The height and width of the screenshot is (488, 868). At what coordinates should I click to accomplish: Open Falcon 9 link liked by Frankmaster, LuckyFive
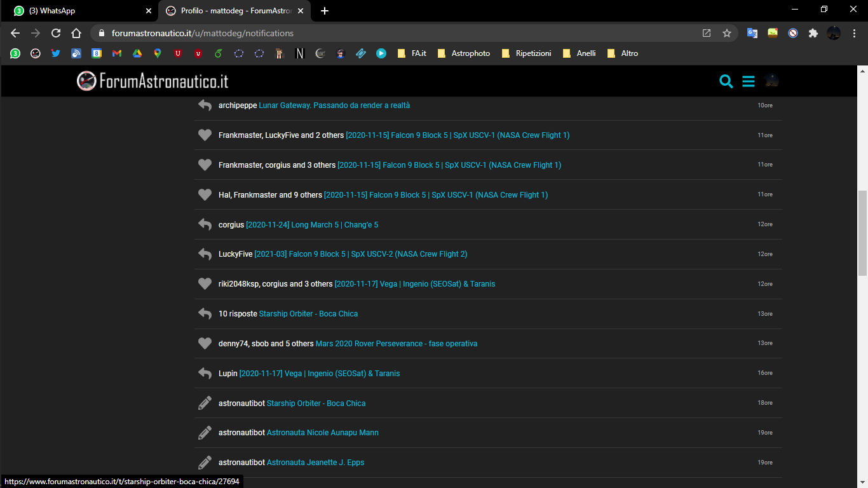coord(458,135)
